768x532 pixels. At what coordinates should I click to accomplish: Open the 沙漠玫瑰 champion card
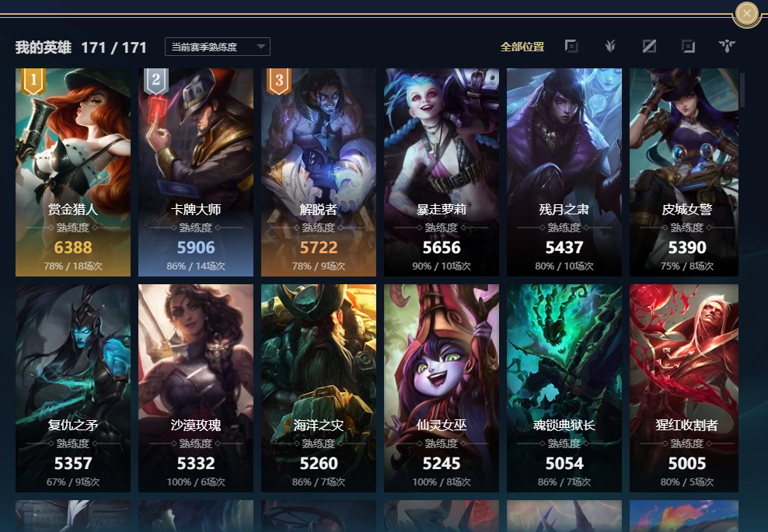coord(196,388)
